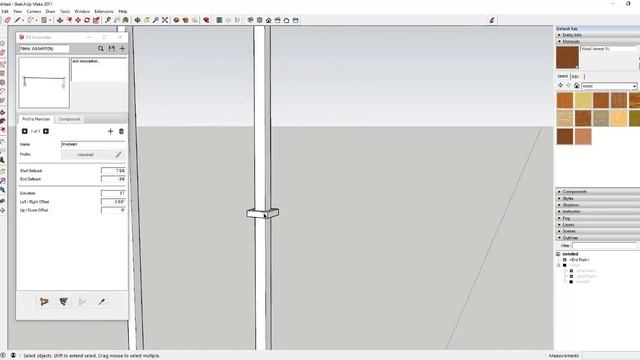Switch to the Profile Member tab
This screenshot has width=640, height=360.
tap(36, 119)
